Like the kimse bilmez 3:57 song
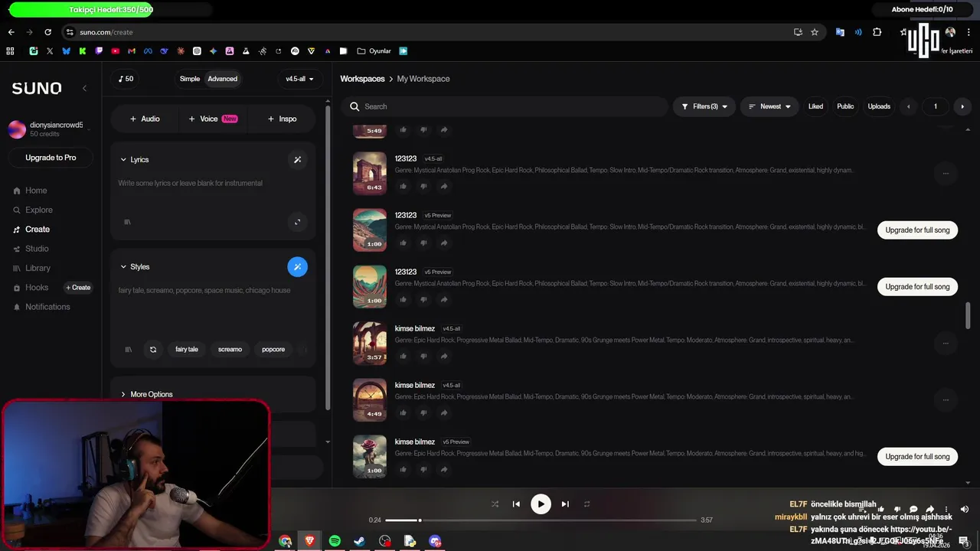This screenshot has width=980, height=551. pyautogui.click(x=403, y=357)
